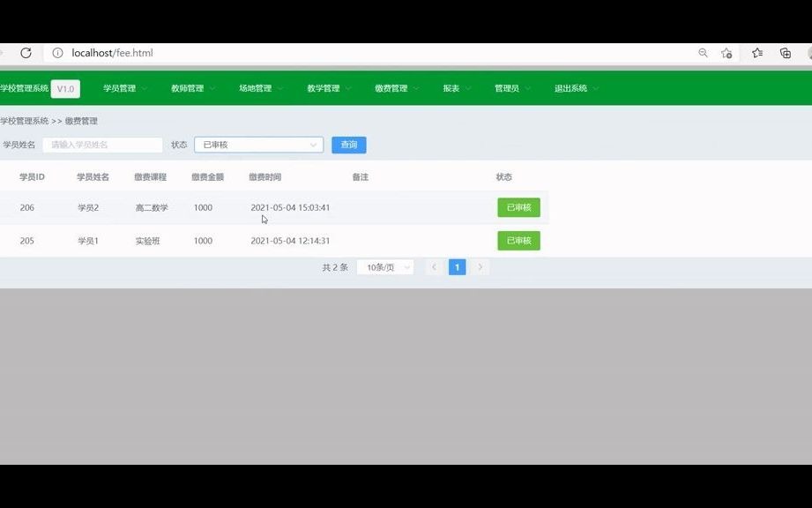Viewport: 812px width, 508px height.
Task: Reload the localhost/fee.html page
Action: pos(26,52)
